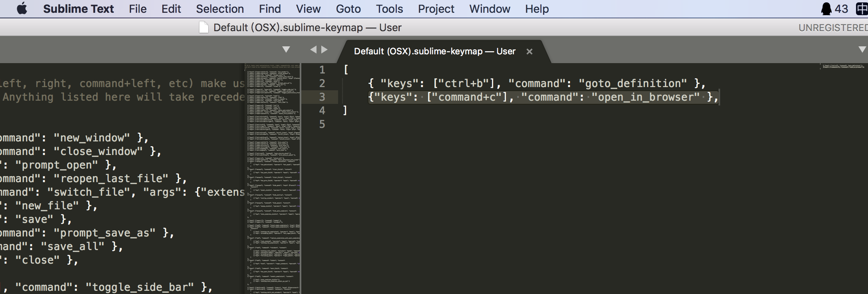Open the Help menu
The width and height of the screenshot is (868, 294).
[537, 9]
